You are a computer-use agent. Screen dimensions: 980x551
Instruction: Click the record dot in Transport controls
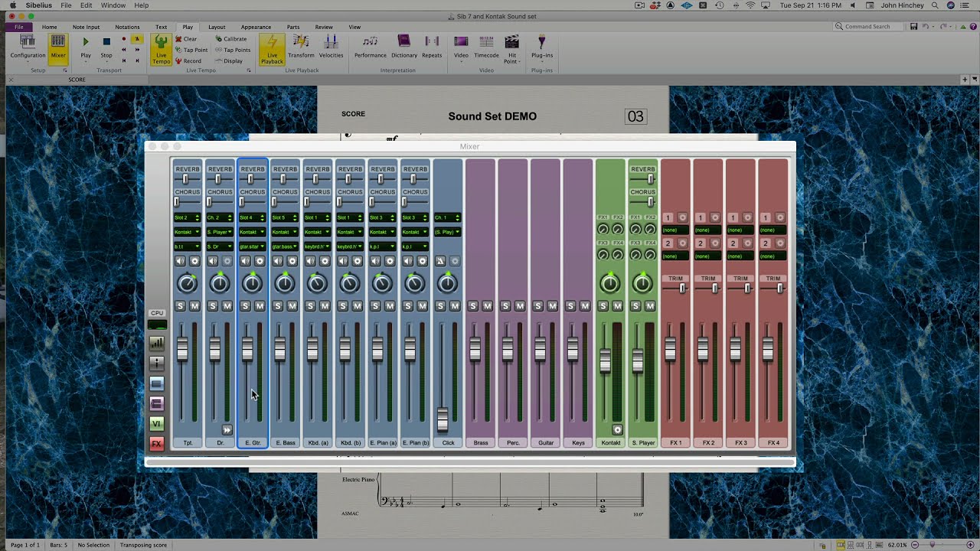124,39
